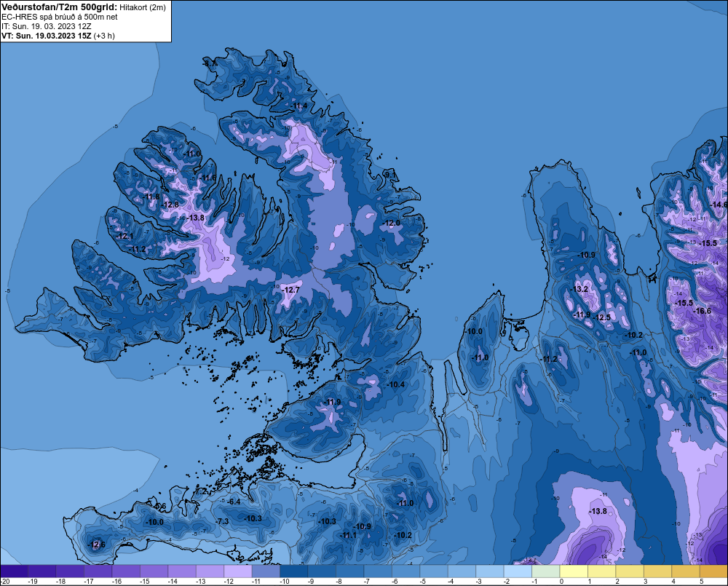728x586 pixels.
Task: Click the 3 legend scale label
Action: pyautogui.click(x=645, y=582)
